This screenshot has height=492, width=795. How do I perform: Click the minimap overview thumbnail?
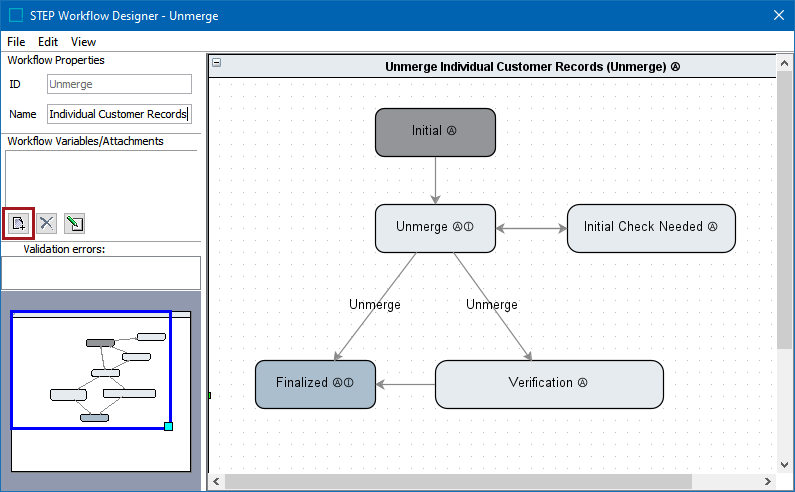[100, 390]
